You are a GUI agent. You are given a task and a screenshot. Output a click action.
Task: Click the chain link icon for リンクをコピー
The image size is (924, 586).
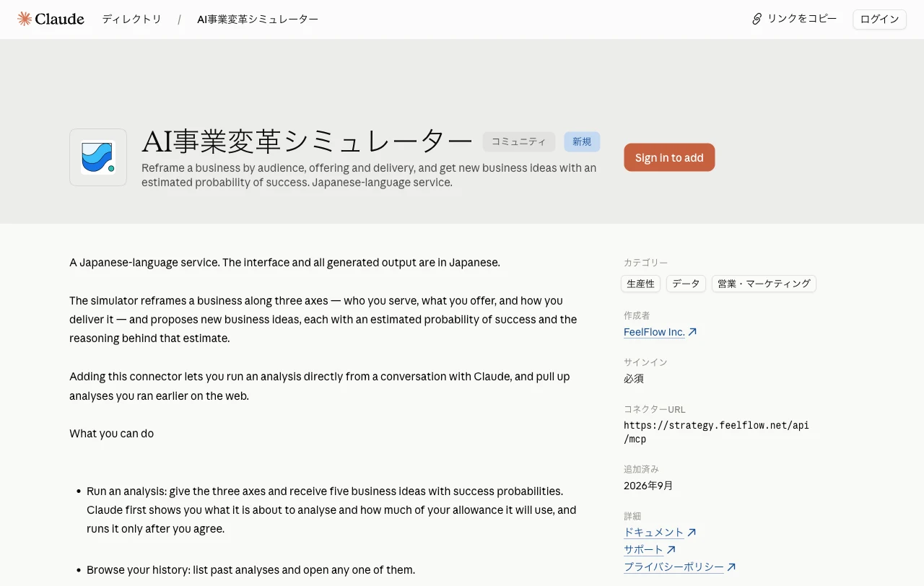tap(757, 19)
